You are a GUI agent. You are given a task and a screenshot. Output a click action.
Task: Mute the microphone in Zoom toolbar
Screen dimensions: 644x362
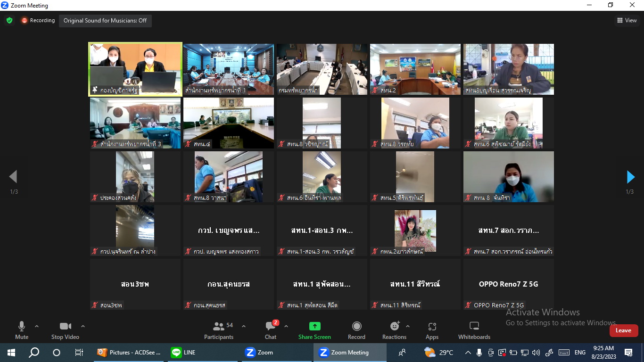(x=22, y=330)
